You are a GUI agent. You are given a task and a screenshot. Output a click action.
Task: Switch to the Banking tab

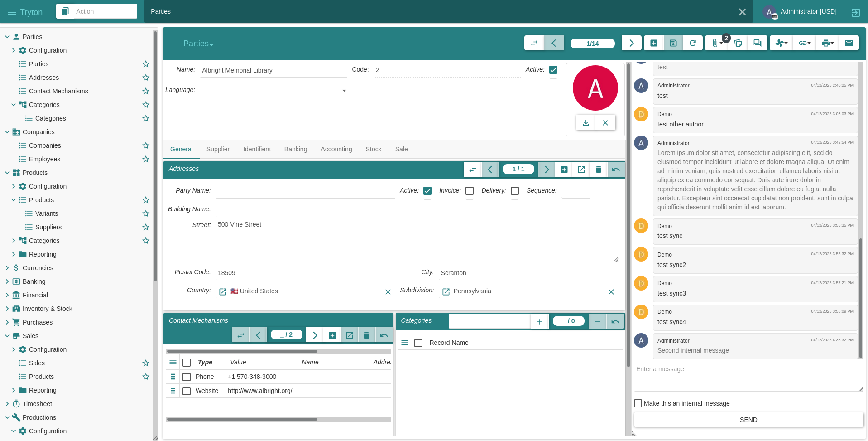coord(296,149)
